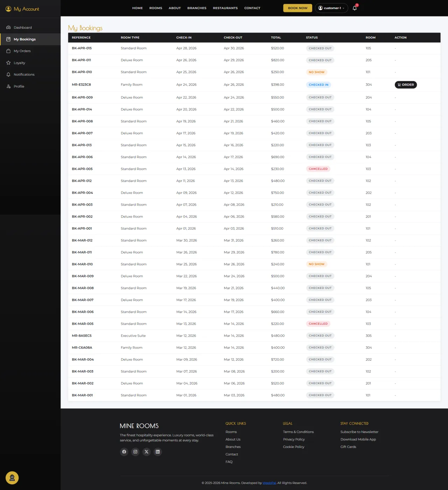Click booking reference MR-8A5EC5
448x490 pixels.
(82, 336)
